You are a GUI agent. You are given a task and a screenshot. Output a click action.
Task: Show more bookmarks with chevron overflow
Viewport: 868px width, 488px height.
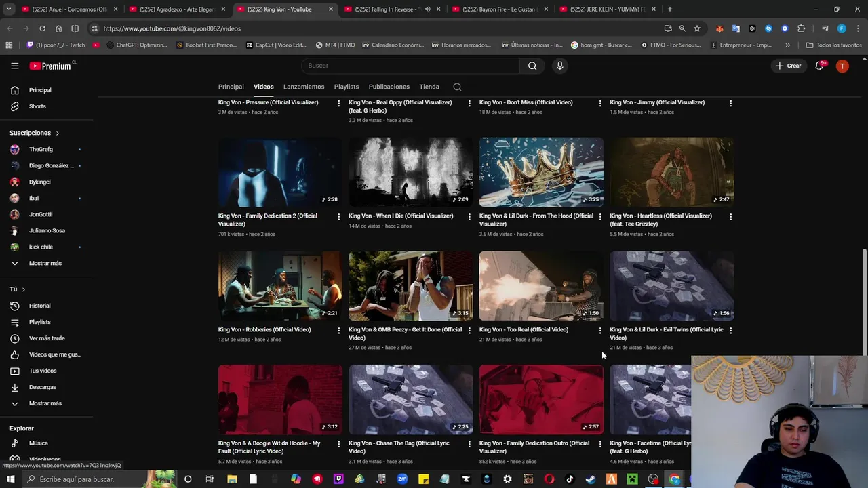click(787, 45)
